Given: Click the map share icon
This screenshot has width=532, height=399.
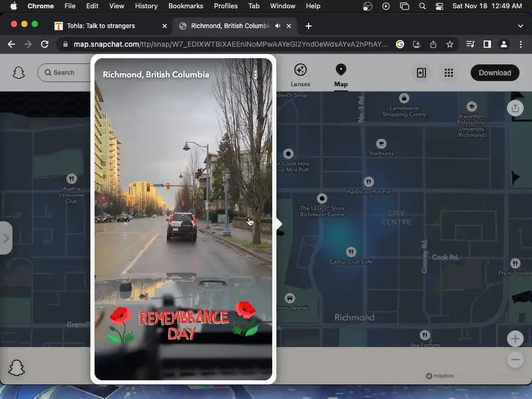Looking at the screenshot, I should [515, 108].
